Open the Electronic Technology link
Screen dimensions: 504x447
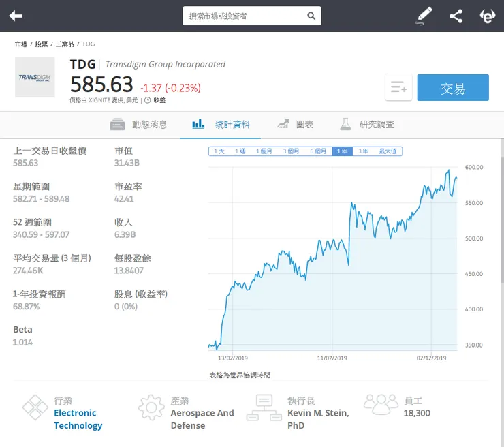click(78, 419)
